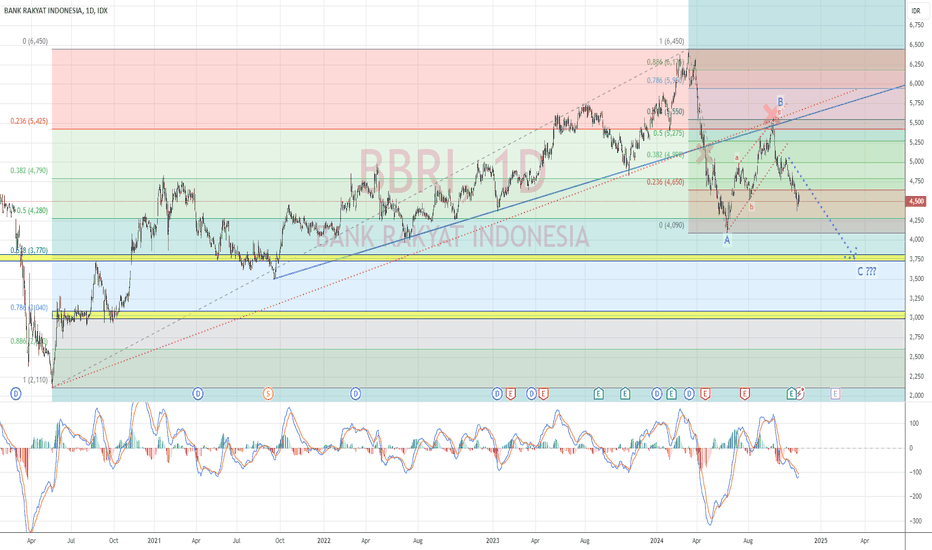Click the dividend D marker near March 2024

point(689,394)
